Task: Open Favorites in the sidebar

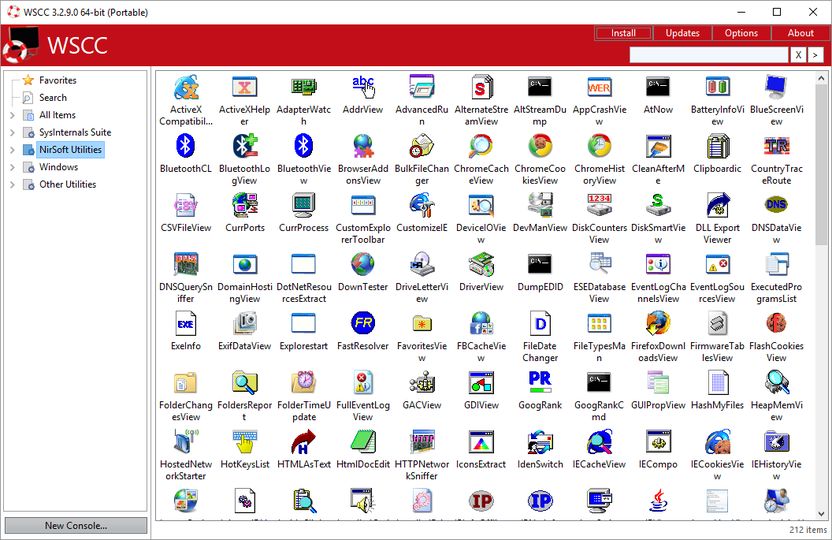Action: (x=57, y=80)
